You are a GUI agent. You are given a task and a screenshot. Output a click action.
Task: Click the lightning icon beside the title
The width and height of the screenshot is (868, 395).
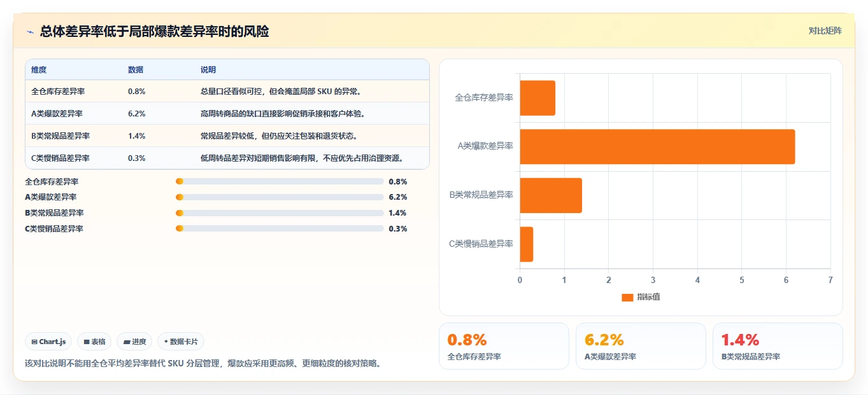tap(30, 32)
